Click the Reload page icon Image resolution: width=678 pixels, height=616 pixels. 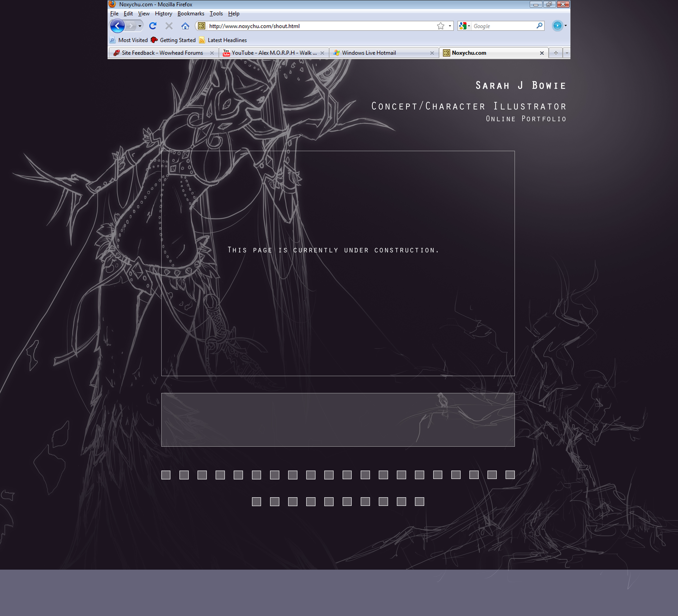153,26
